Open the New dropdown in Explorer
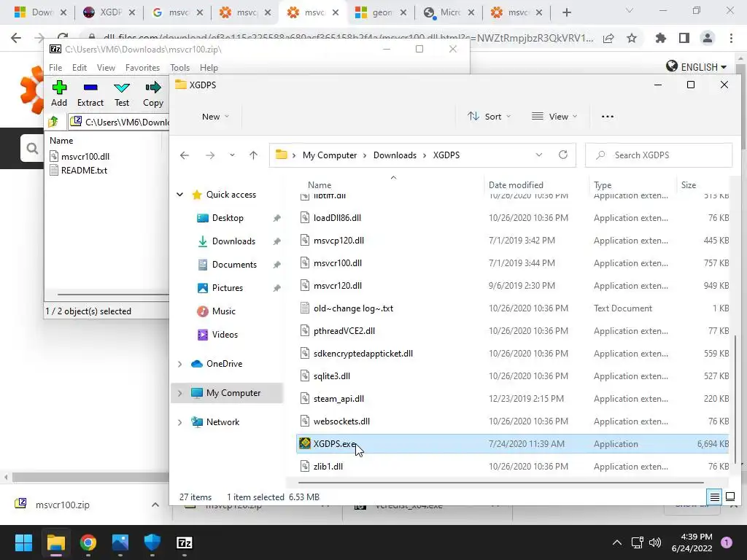This screenshot has width=747, height=560. 215,117
